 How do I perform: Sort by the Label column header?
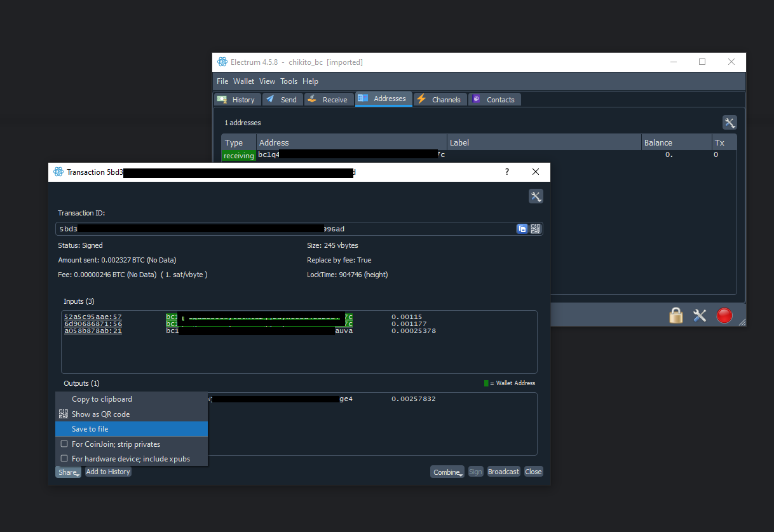(x=544, y=142)
